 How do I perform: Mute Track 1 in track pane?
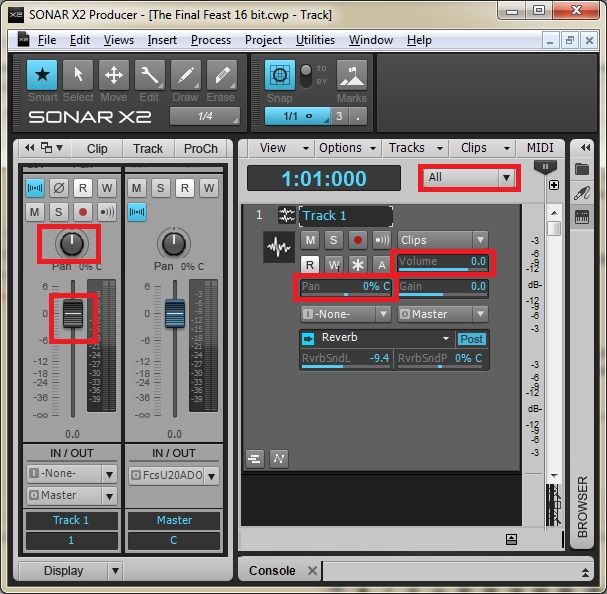click(311, 240)
